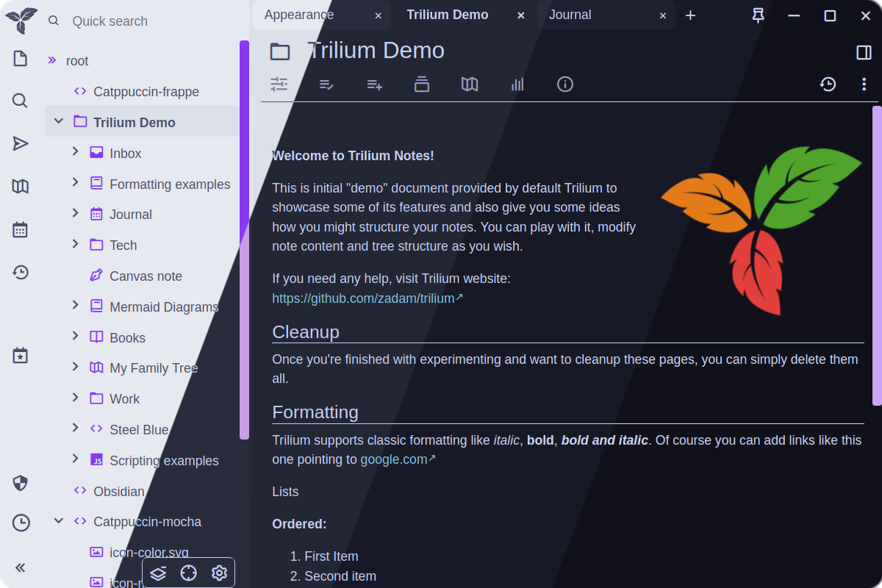Viewport: 882px width, 588px height.
Task: Collapse the Trilium Demo tree node
Action: 59,122
